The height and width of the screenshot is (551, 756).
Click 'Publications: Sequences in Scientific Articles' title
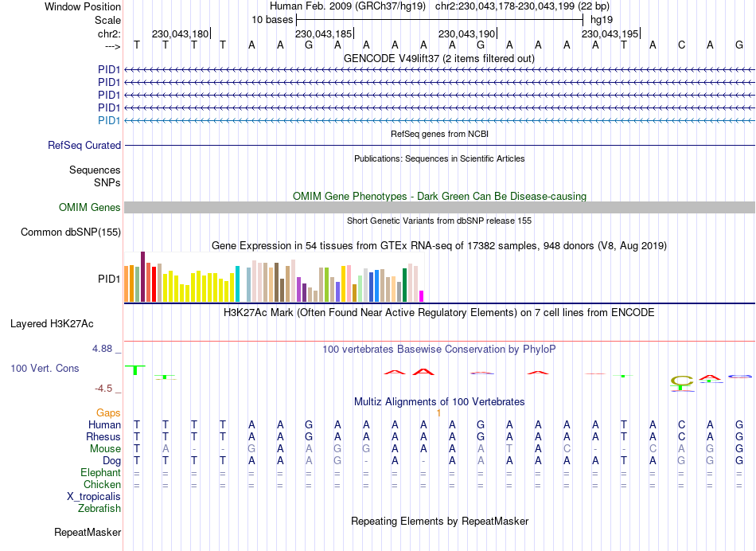click(439, 158)
